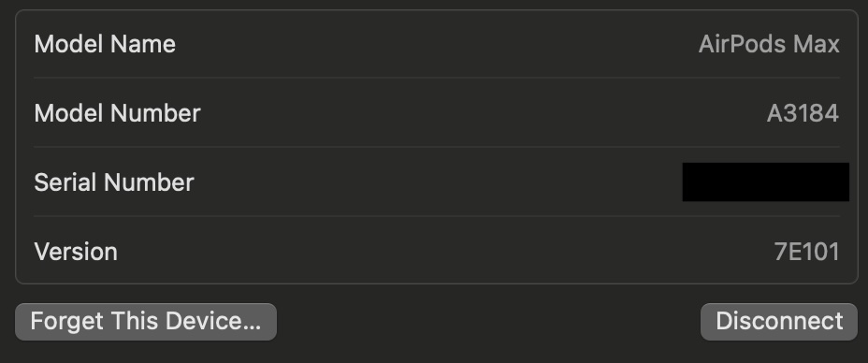The image size is (868, 363).
Task: Click empty middle area of the Version row
Action: (x=442, y=252)
